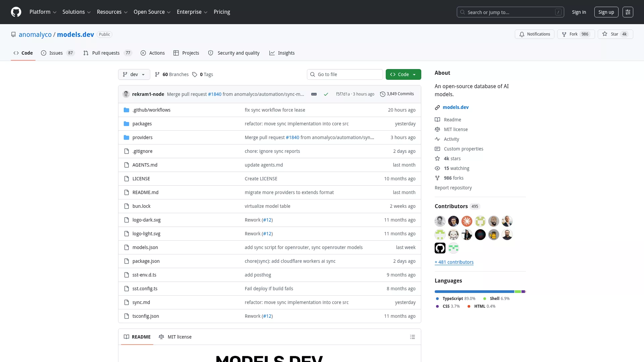Open the providers folder

pyautogui.click(x=142, y=137)
